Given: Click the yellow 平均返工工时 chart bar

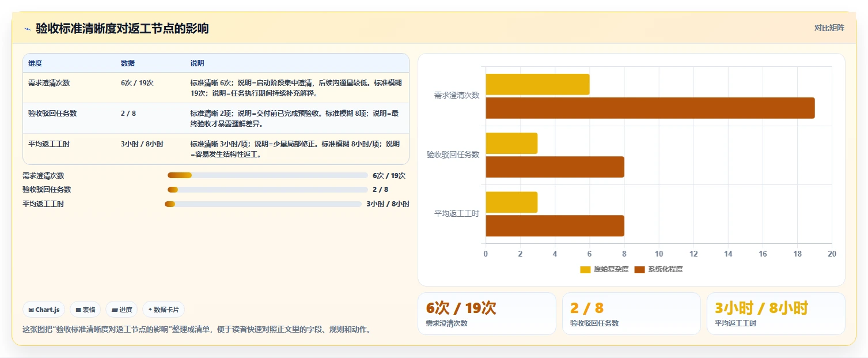Looking at the screenshot, I should (x=511, y=202).
